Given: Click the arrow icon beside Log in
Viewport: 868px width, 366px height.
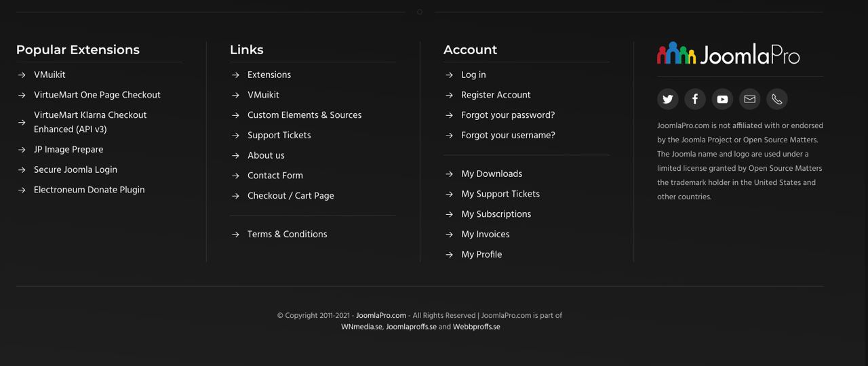Looking at the screenshot, I should 449,75.
